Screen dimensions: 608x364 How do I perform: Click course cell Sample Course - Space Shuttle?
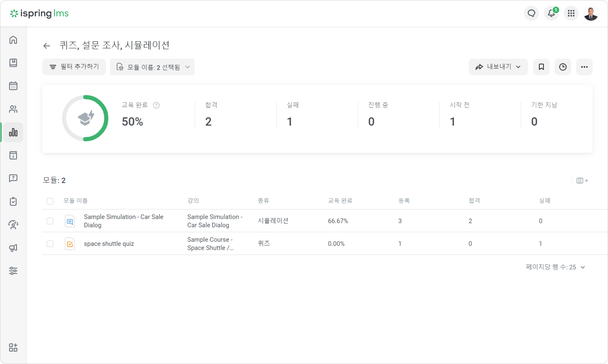tap(210, 244)
